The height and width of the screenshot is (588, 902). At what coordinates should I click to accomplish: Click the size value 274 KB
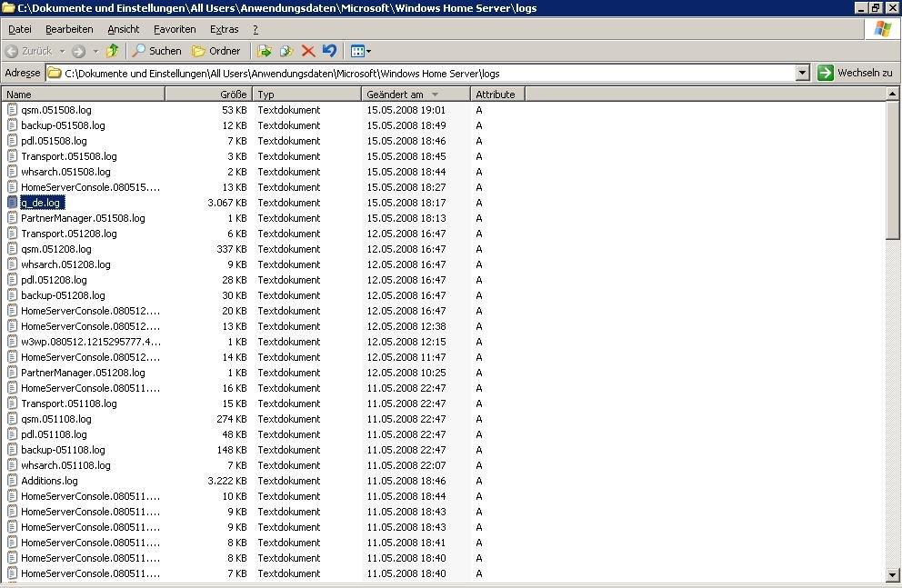[232, 419]
